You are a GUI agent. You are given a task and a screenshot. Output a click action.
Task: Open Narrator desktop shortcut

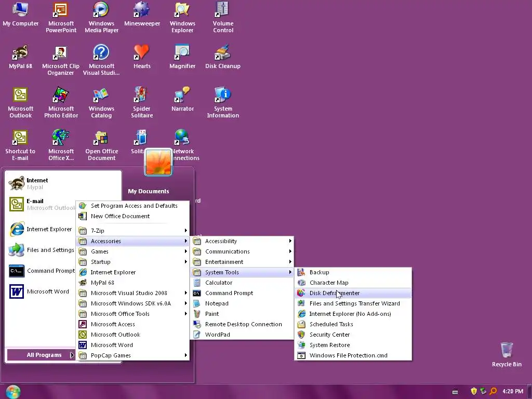pos(182,100)
